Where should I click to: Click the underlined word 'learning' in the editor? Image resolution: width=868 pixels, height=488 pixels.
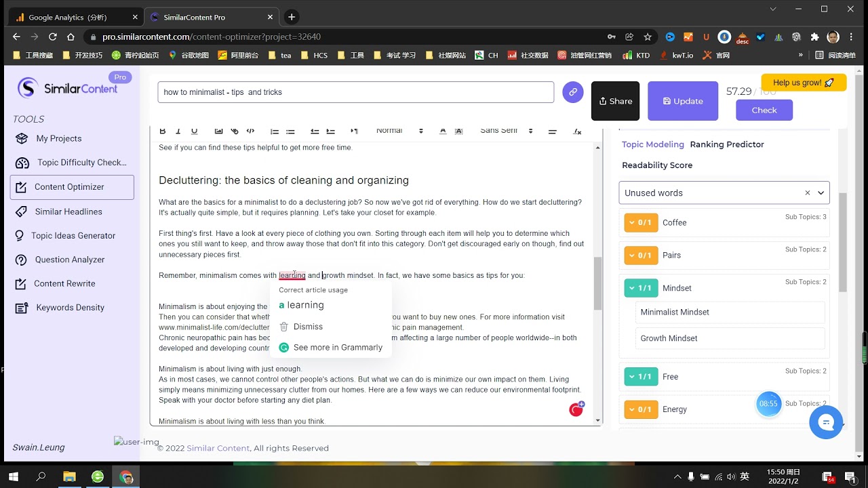[x=292, y=275]
